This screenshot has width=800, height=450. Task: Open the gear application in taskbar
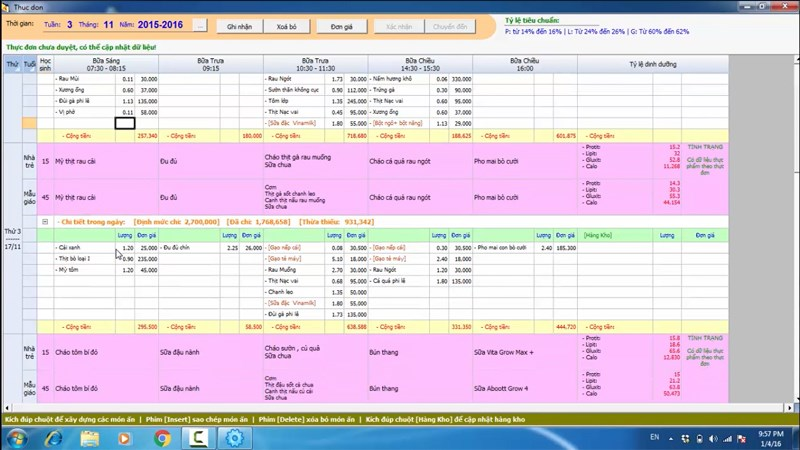click(234, 438)
